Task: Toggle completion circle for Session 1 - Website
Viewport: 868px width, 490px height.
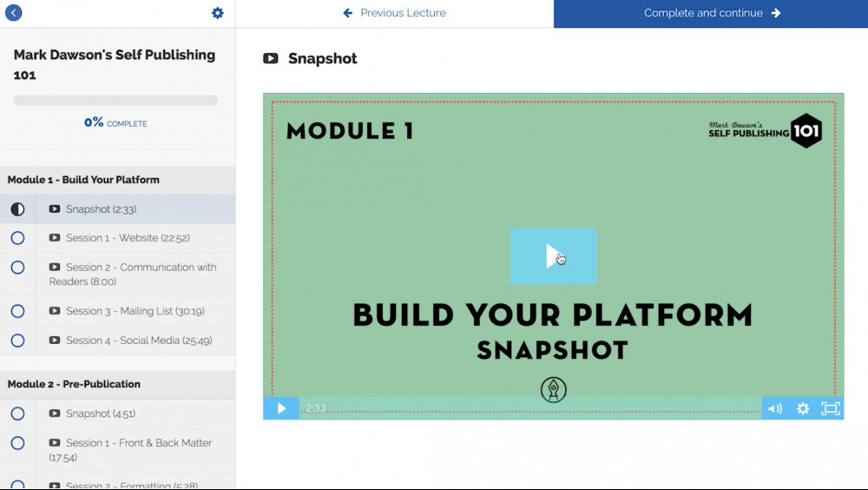Action: [x=17, y=238]
